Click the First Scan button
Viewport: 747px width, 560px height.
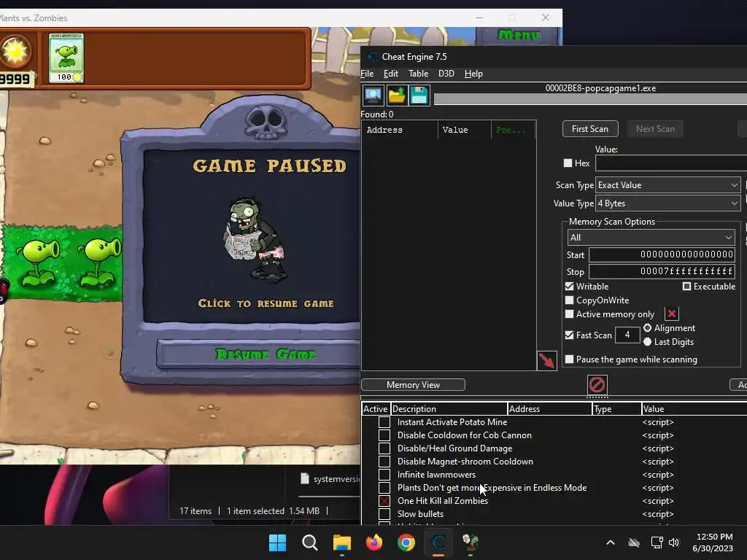coord(590,129)
